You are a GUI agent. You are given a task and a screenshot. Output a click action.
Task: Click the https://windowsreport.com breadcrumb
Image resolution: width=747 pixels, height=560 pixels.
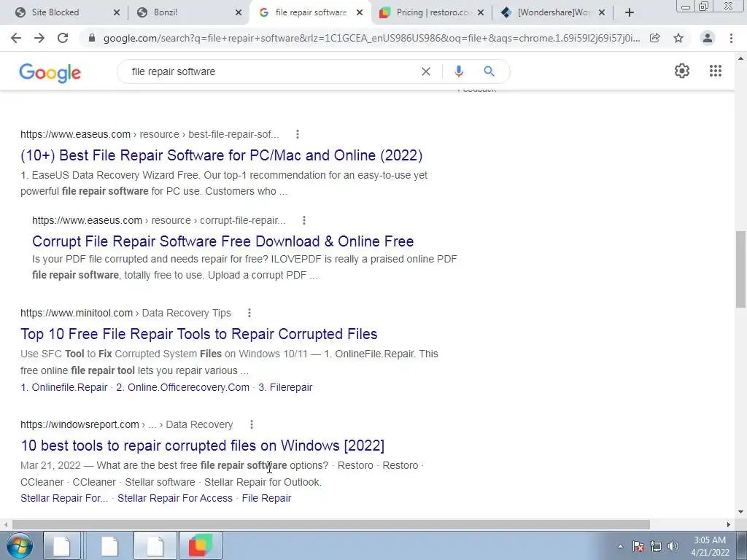pos(80,424)
